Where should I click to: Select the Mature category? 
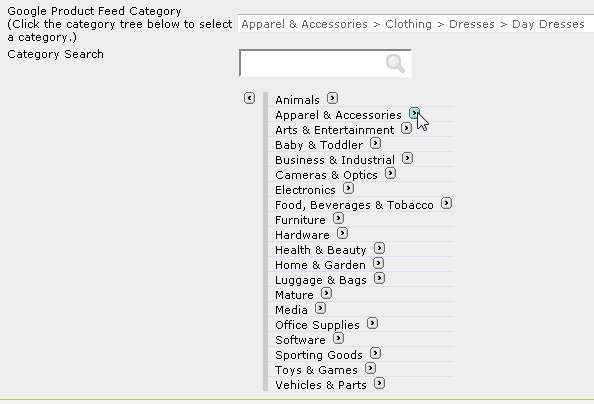[x=294, y=295]
